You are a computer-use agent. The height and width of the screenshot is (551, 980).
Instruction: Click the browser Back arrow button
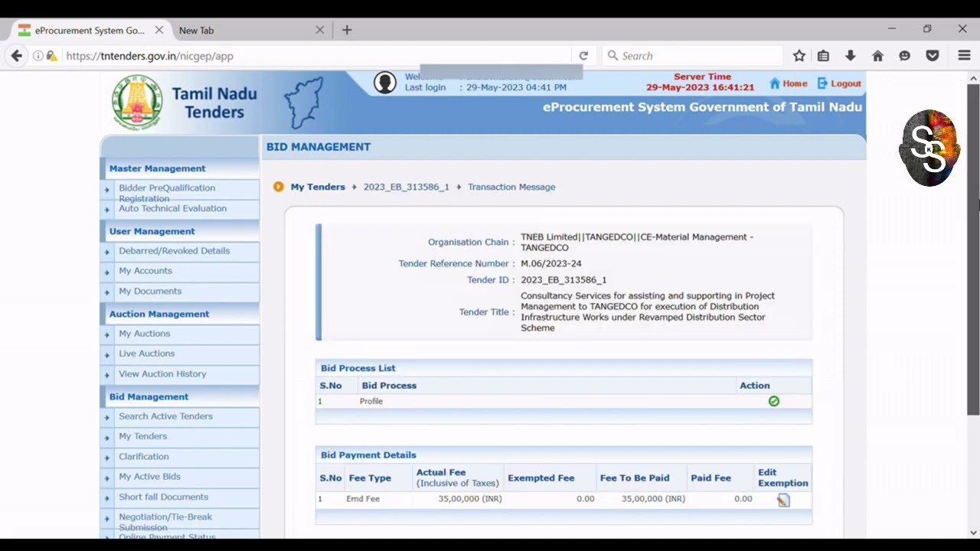[17, 56]
